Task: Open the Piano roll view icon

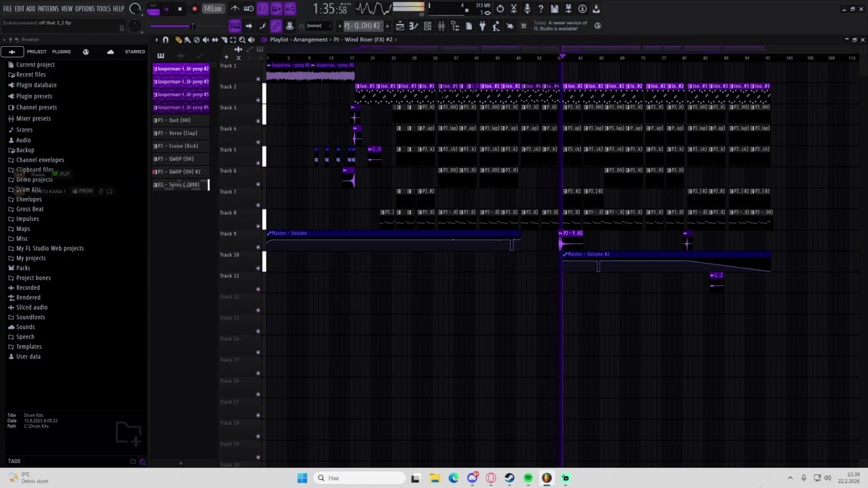Action: [x=414, y=26]
